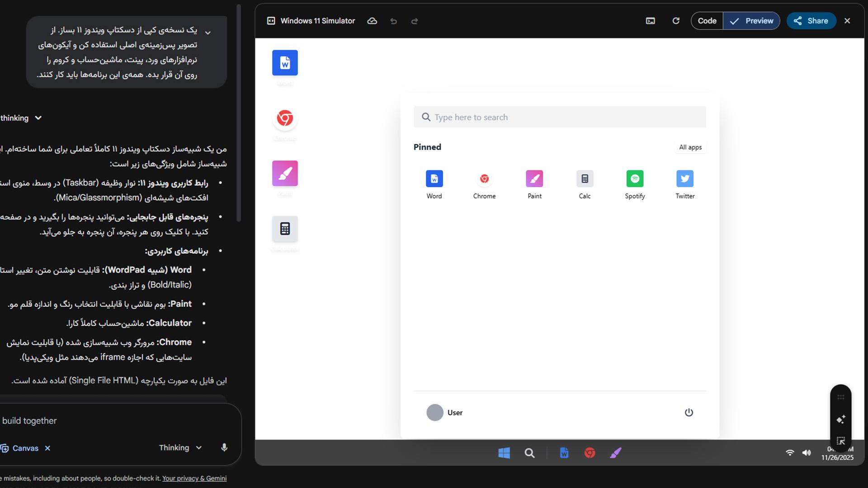Click the select element icon in floating toolbar
Image resolution: width=868 pixels, height=488 pixels.
tap(841, 441)
